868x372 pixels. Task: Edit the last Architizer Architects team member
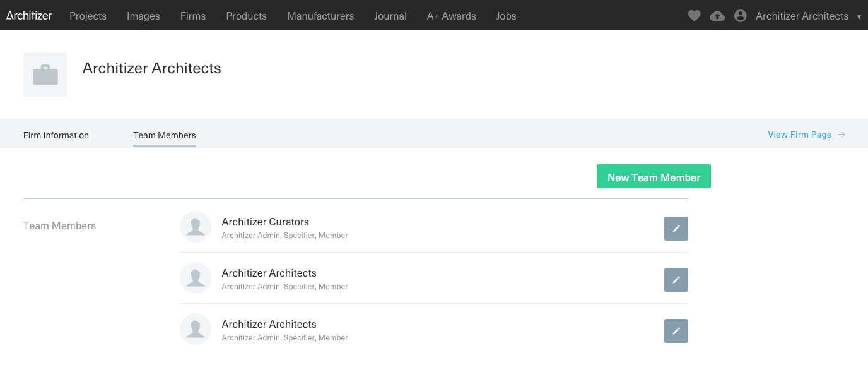pyautogui.click(x=676, y=331)
